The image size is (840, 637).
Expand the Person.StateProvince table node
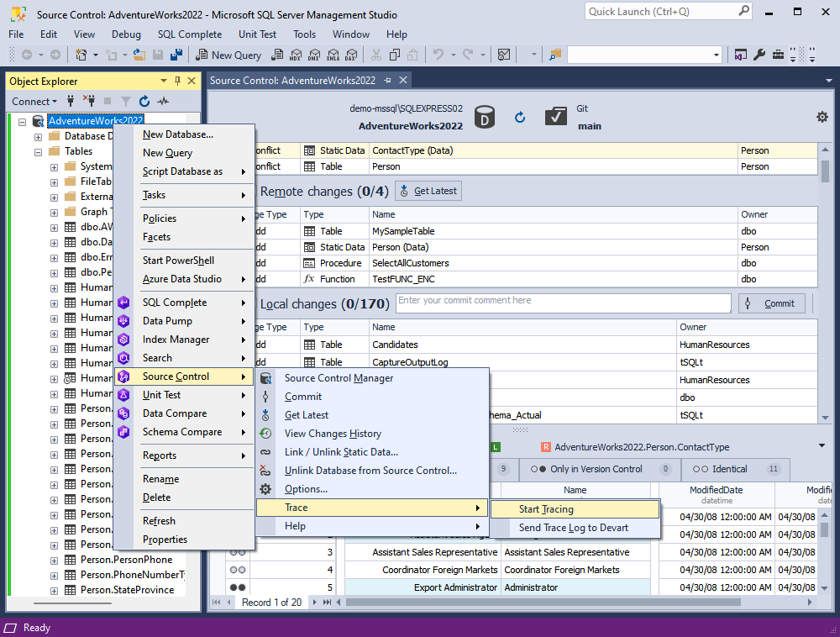tap(54, 591)
